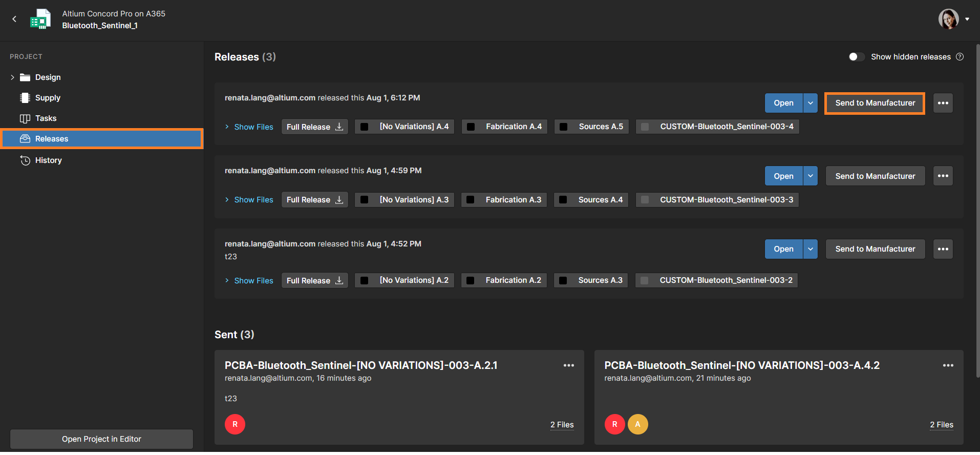Screen dimensions: 980x455
Task: Click Fabrication A.3 package
Action: point(504,200)
